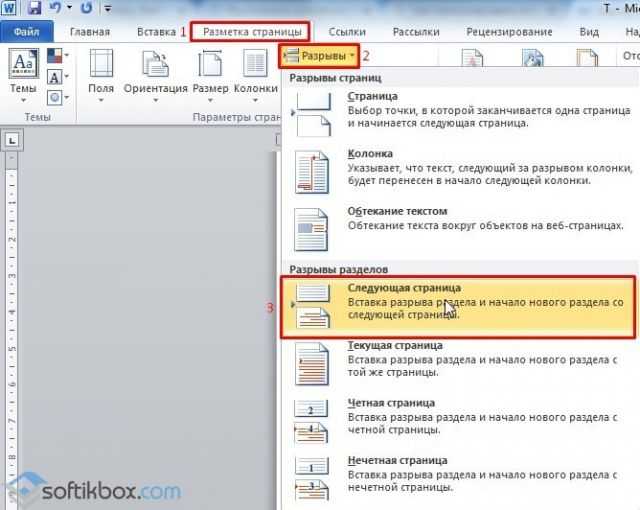Undo the last action
The height and width of the screenshot is (510, 640).
tap(55, 8)
